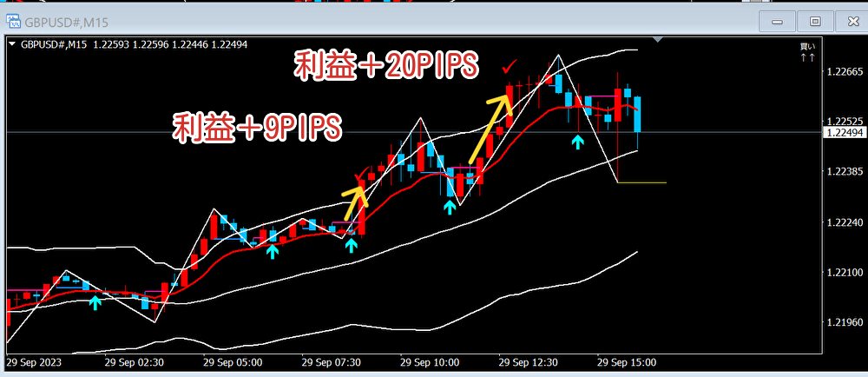Click the GBPUSD#,M15 window title text

66,23
